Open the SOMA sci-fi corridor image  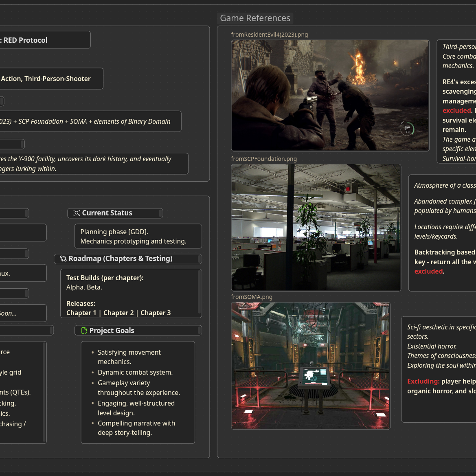point(311,366)
